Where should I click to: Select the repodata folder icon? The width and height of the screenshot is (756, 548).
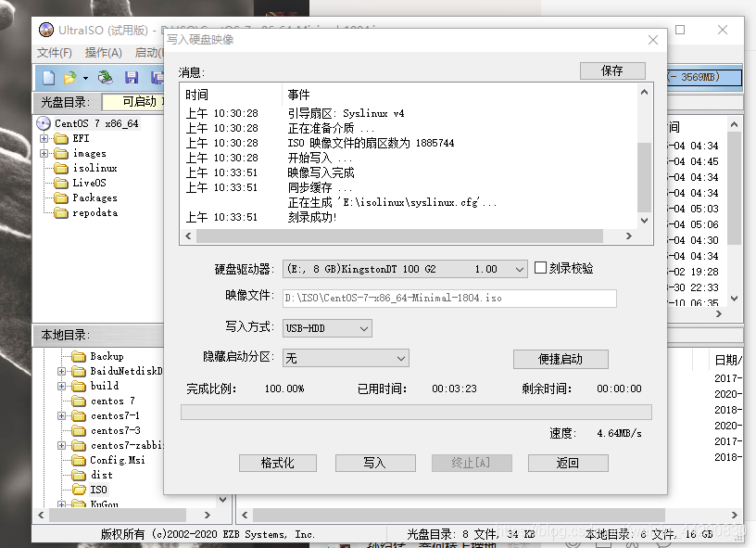[x=61, y=213]
